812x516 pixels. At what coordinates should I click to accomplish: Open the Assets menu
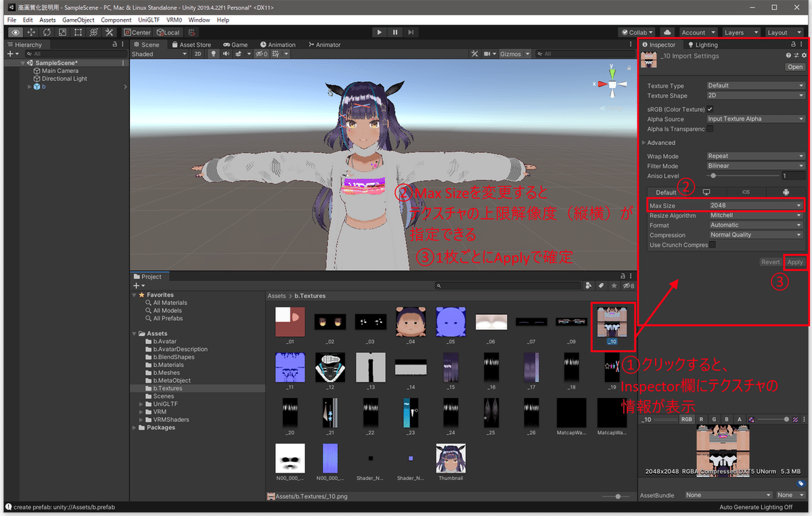47,20
